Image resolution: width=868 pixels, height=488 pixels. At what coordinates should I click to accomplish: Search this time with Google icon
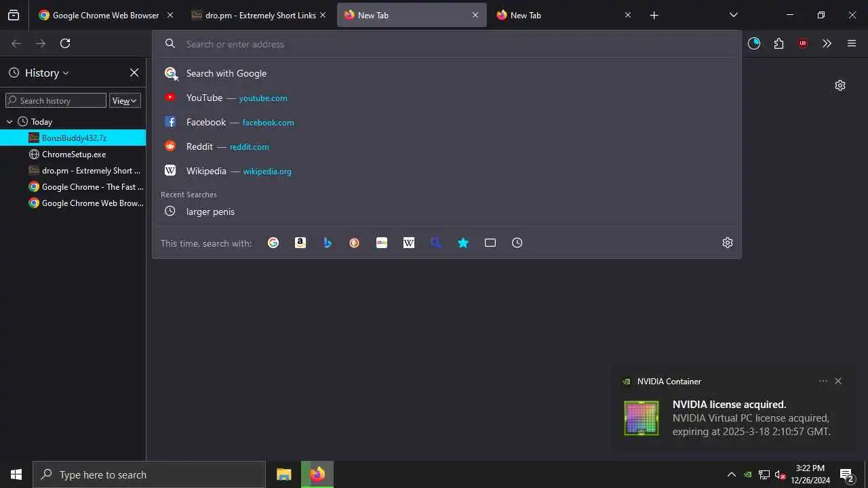[x=273, y=243]
